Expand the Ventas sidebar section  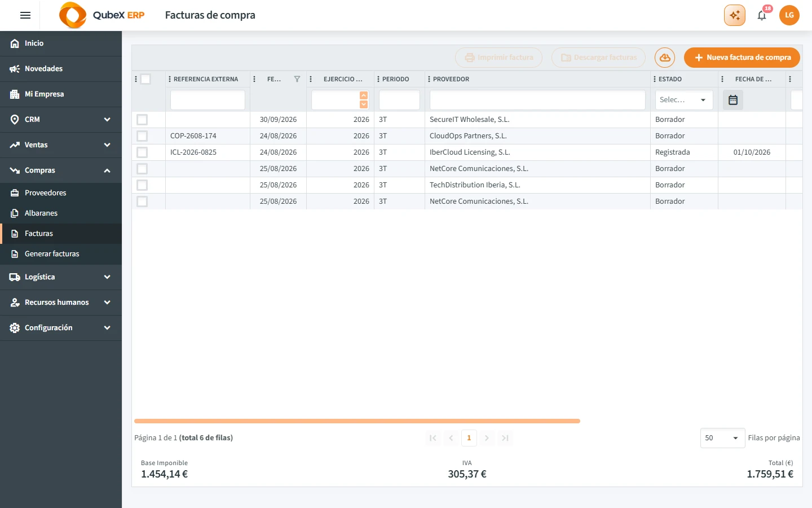[61, 145]
